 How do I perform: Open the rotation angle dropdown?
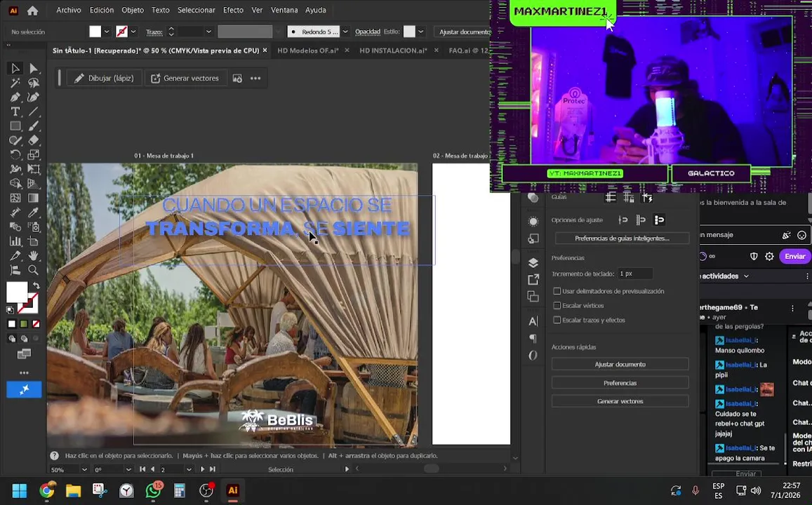coord(128,470)
